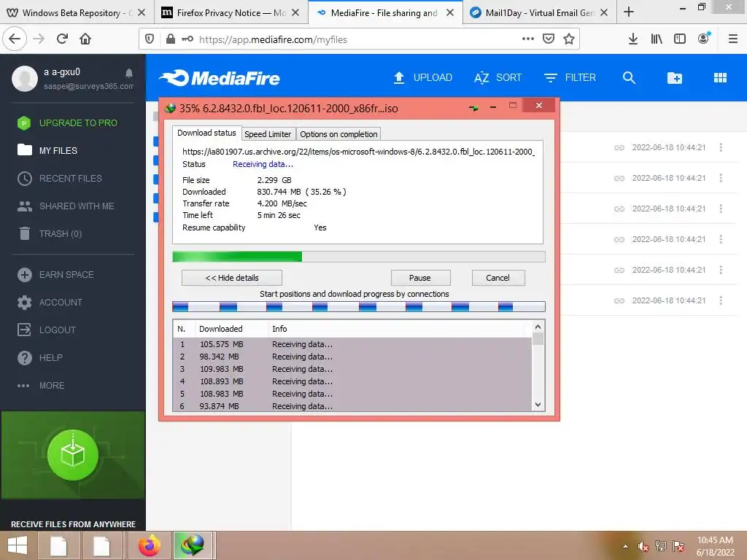This screenshot has height=560, width=747.
Task: Click the link icon on the first file row
Action: 619,147
